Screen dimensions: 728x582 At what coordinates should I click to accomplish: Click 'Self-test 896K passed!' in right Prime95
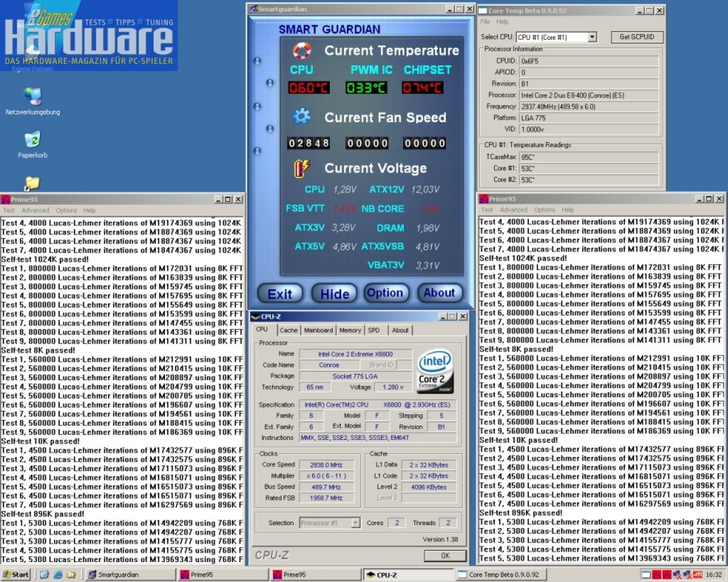coord(521,513)
